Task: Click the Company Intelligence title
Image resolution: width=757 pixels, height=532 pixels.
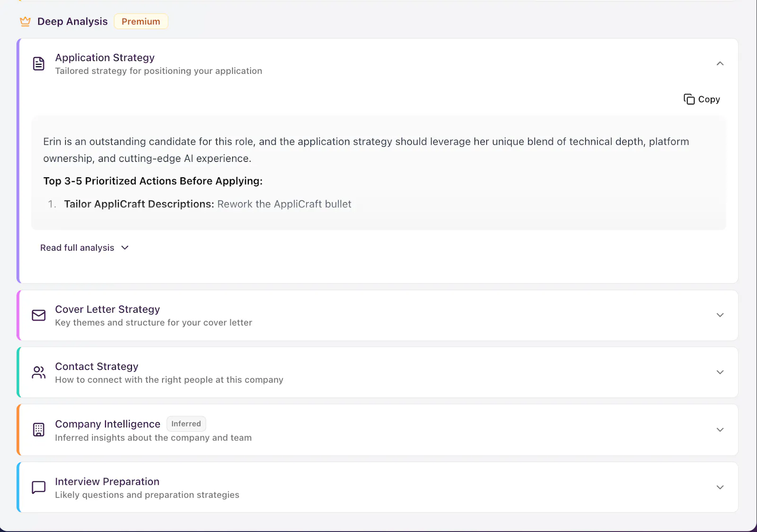Action: 108,424
